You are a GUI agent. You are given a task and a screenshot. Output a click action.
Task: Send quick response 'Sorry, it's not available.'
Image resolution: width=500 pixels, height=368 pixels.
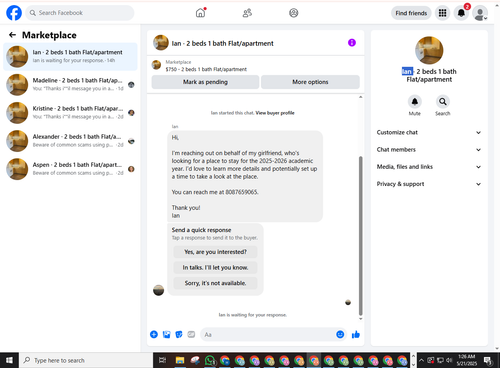point(215,283)
